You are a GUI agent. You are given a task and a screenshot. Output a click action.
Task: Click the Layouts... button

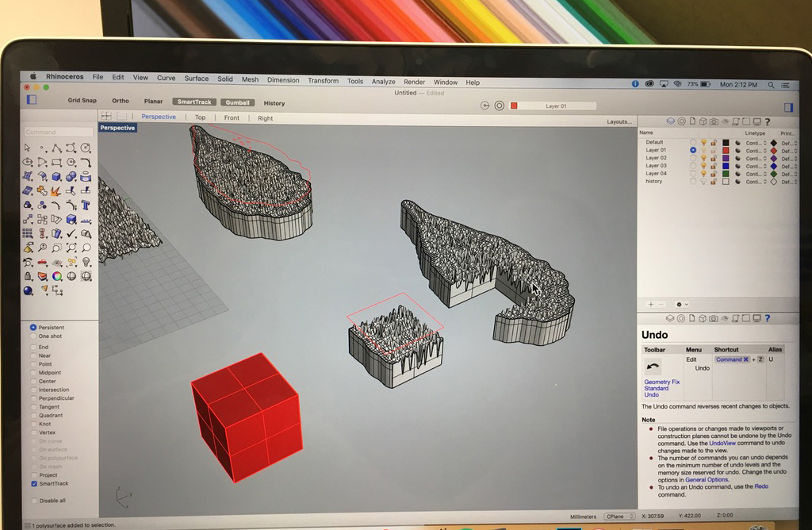[619, 121]
